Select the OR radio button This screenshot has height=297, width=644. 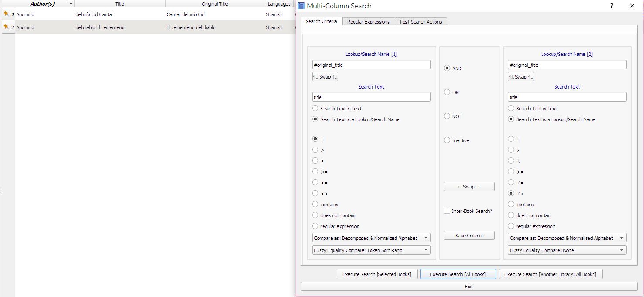pyautogui.click(x=447, y=92)
